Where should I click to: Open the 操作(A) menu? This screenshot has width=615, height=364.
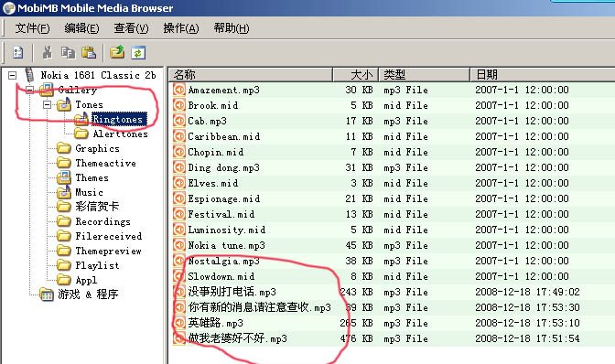tap(181, 28)
